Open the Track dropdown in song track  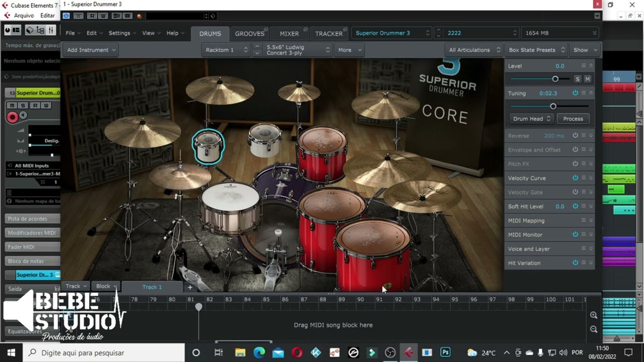coord(76,286)
